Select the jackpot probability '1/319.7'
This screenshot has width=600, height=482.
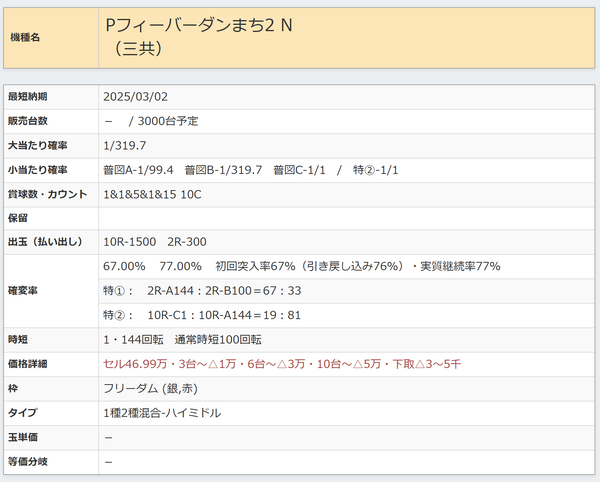coord(125,146)
